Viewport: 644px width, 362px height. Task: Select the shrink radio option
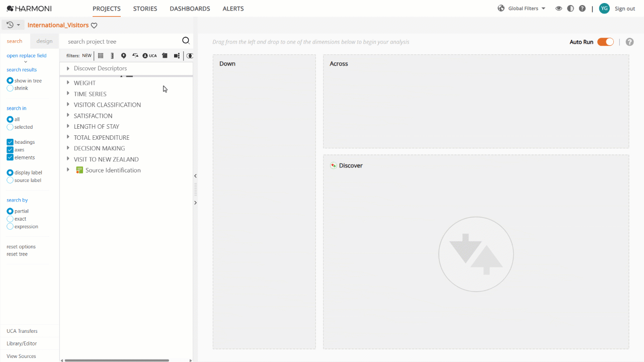(10, 88)
